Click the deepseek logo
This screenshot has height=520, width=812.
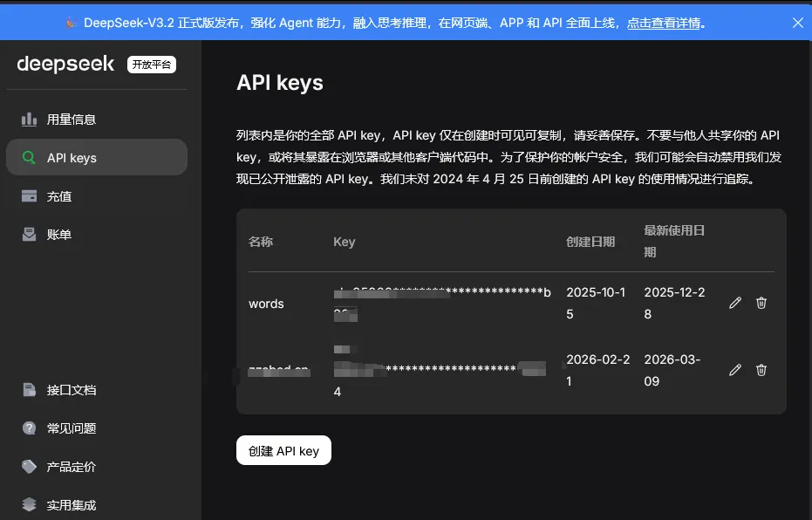(65, 65)
